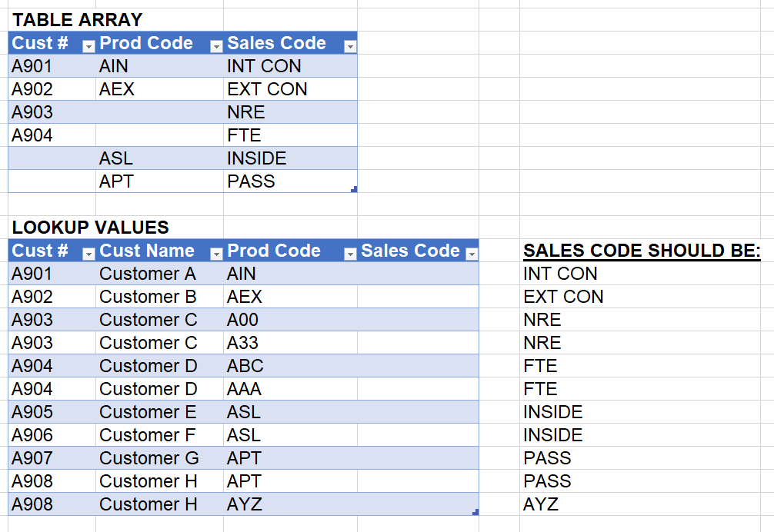The height and width of the screenshot is (532, 774).
Task: Select the SALES CODE SHOULD BE: heading
Action: [x=642, y=251]
